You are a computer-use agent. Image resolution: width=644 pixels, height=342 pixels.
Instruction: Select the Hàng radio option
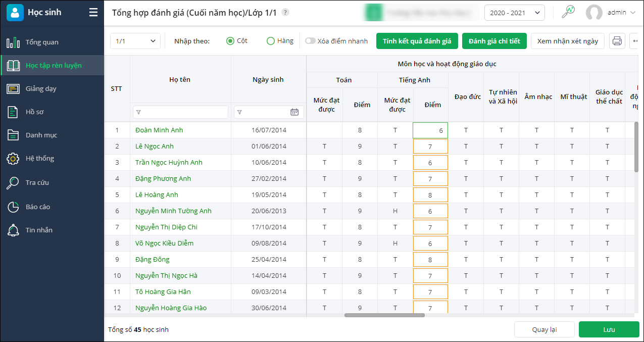(x=271, y=41)
